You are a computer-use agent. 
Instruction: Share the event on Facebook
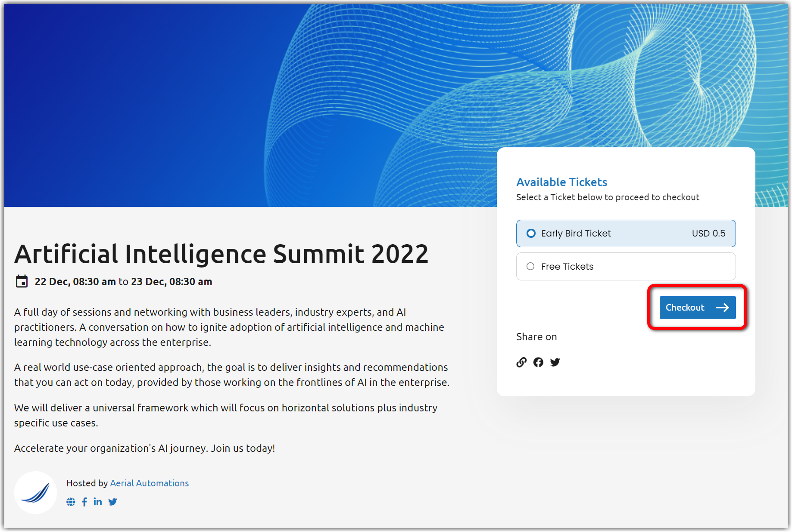[538, 362]
